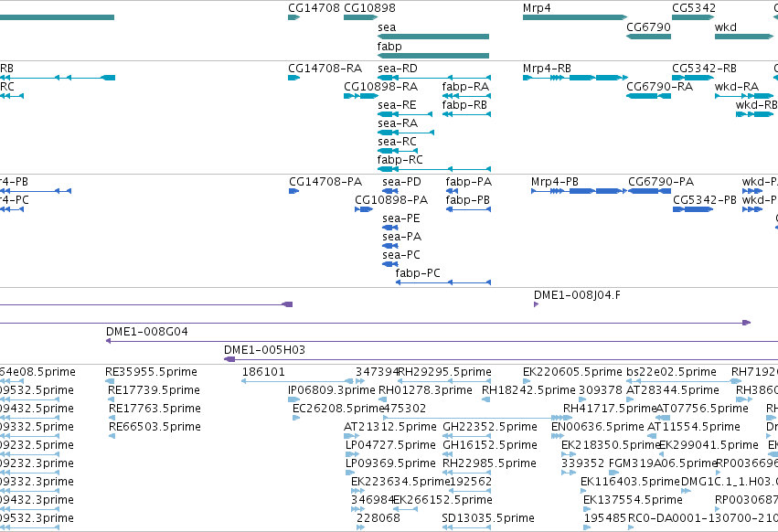This screenshot has width=778, height=532.
Task: Select the RH41717.5prime EST
Action: point(568,418)
